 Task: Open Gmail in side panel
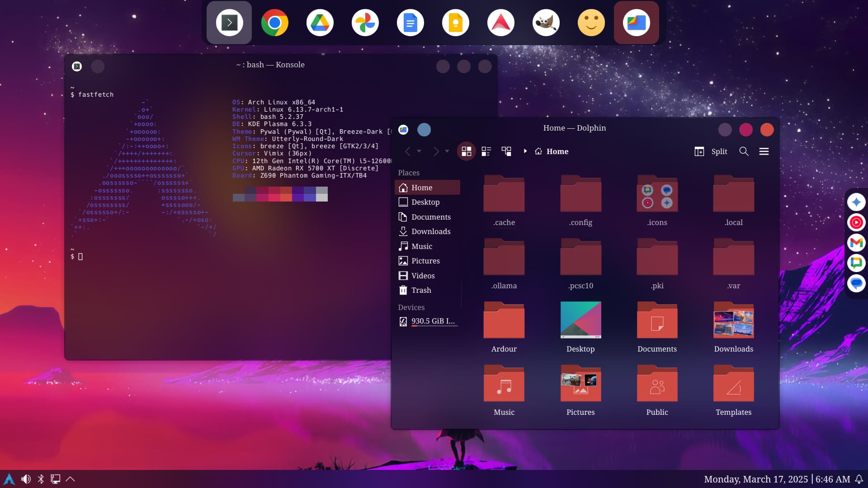point(856,243)
